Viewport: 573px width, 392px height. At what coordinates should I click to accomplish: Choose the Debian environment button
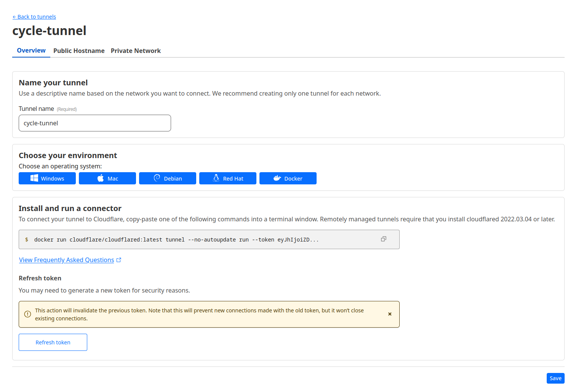click(x=168, y=178)
